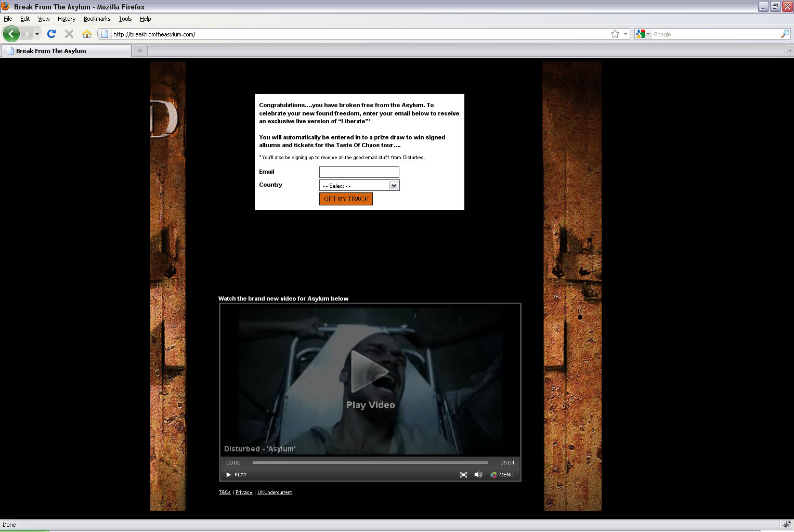Click the large Play Video overlay

[x=370, y=380]
